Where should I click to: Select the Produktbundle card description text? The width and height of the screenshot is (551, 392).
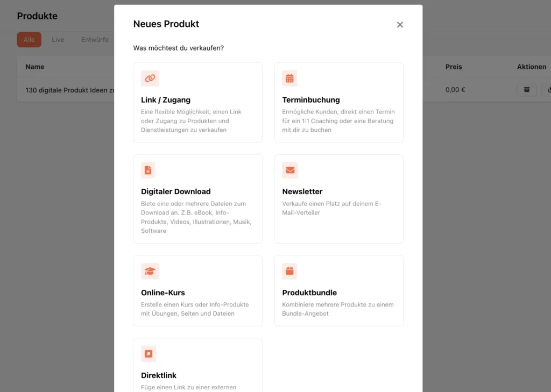point(338,309)
